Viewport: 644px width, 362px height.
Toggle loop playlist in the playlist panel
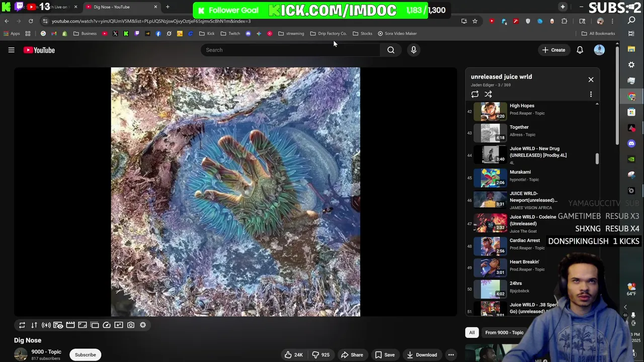coord(475,94)
